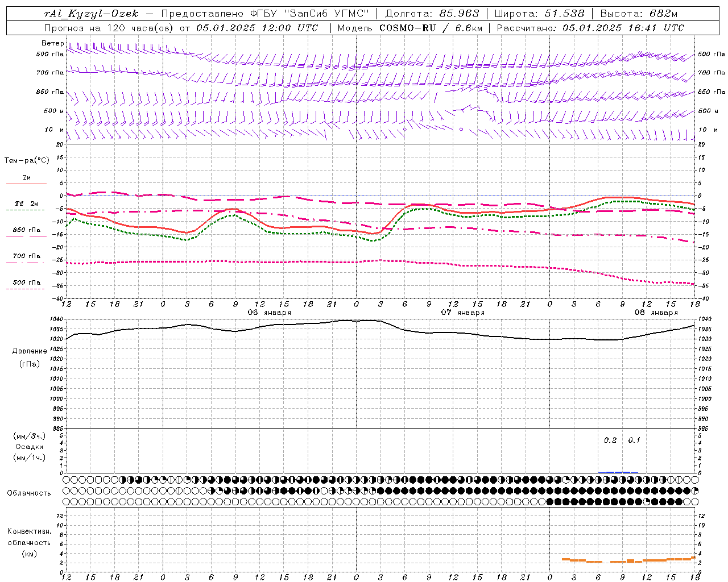Click the latitude value 'Широта: 51.538'
Viewport: 728px width, 582px height.
(540, 14)
